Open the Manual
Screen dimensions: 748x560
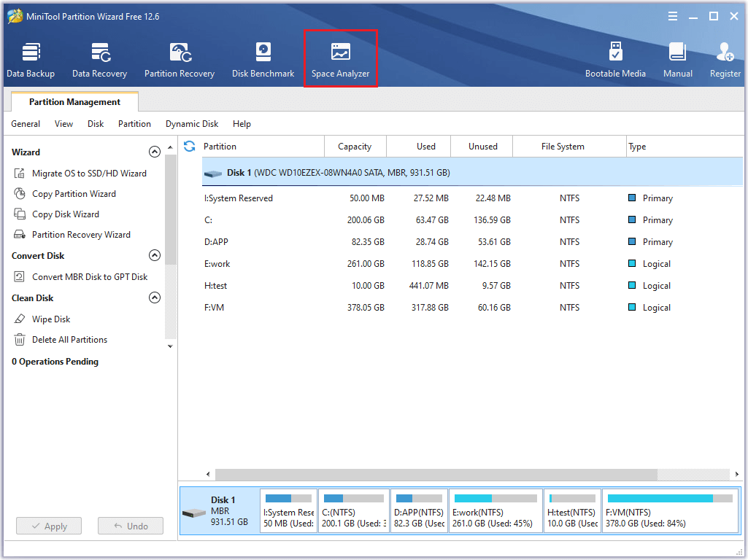click(x=677, y=58)
